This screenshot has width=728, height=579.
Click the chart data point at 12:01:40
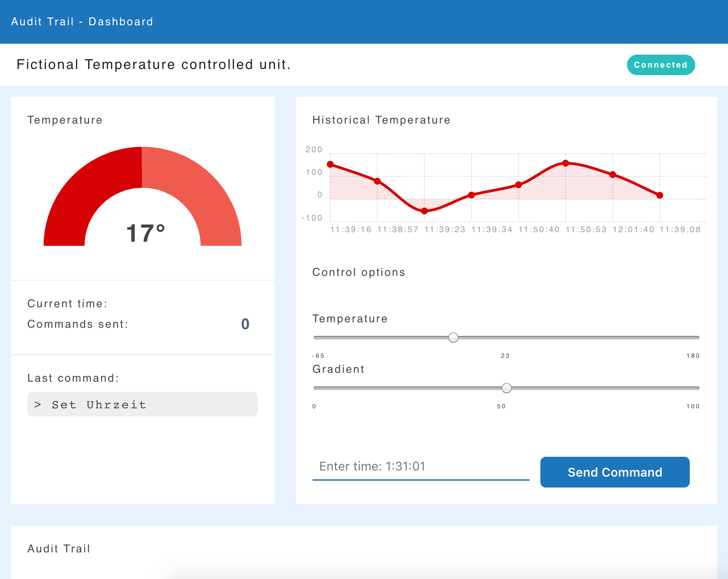tap(613, 174)
